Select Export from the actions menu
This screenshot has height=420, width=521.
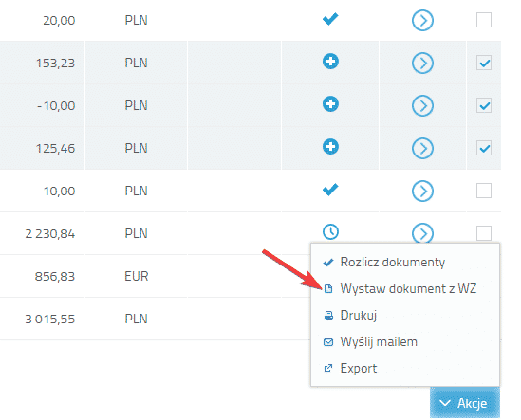(350, 368)
